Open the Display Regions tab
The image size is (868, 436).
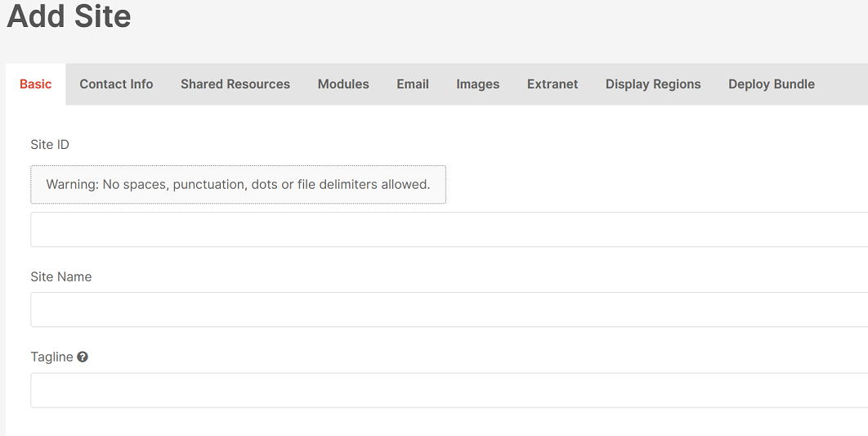pos(653,84)
